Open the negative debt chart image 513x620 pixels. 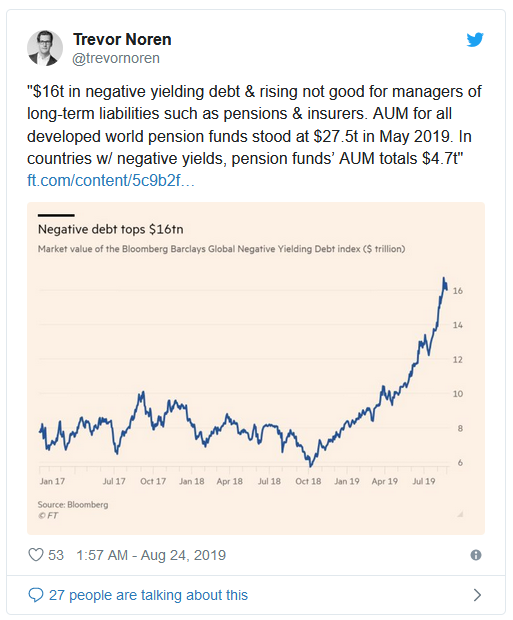pyautogui.click(x=256, y=368)
